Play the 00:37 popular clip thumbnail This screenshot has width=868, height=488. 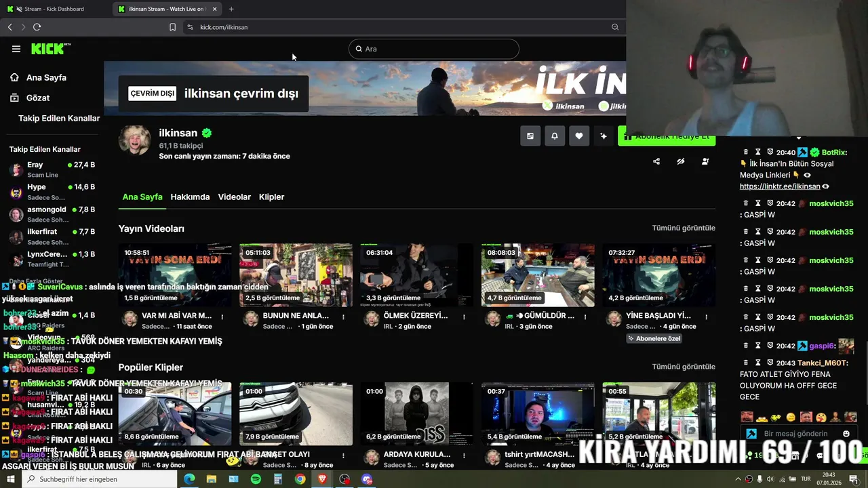pos(538,413)
